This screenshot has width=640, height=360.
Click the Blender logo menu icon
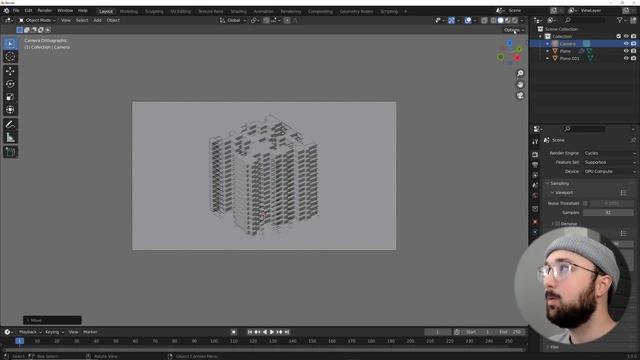click(x=6, y=11)
